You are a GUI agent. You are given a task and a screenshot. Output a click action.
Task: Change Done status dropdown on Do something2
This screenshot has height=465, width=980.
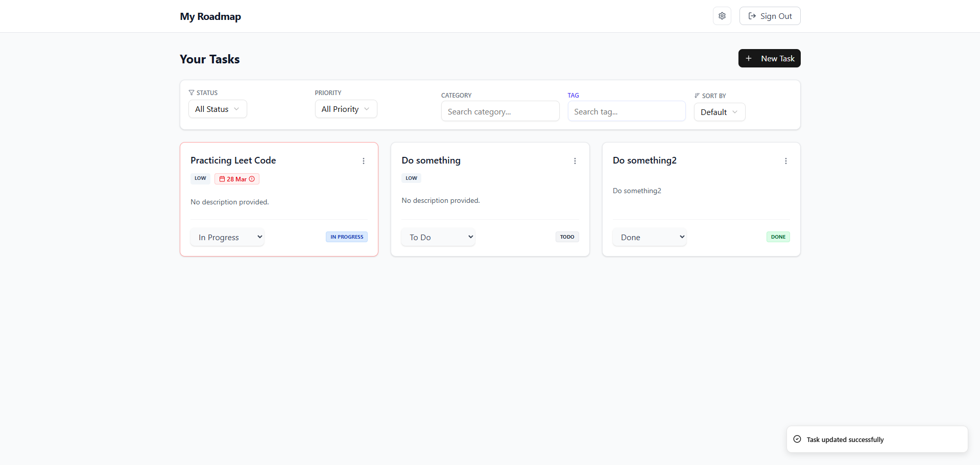[650, 237]
